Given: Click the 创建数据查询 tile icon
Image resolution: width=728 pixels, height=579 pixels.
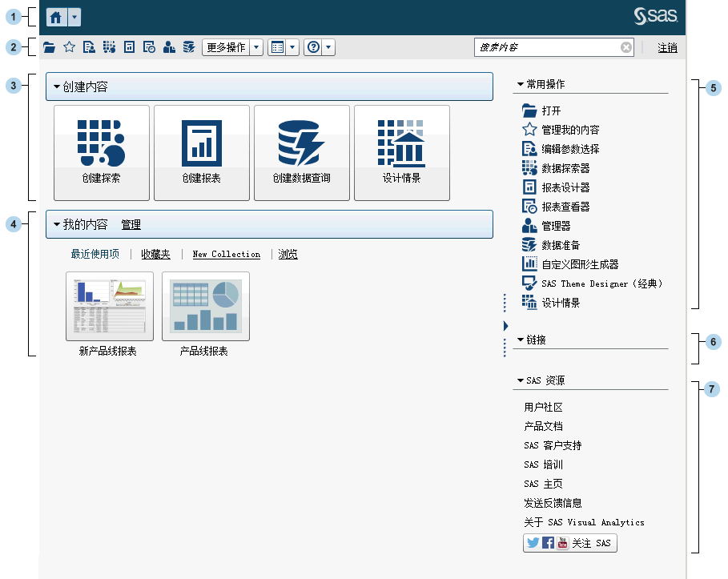Looking at the screenshot, I should tap(301, 143).
